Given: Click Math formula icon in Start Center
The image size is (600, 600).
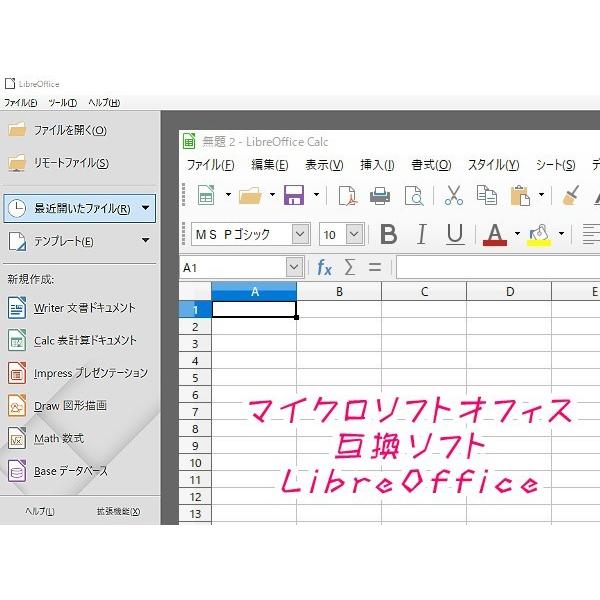Looking at the screenshot, I should point(17,438).
